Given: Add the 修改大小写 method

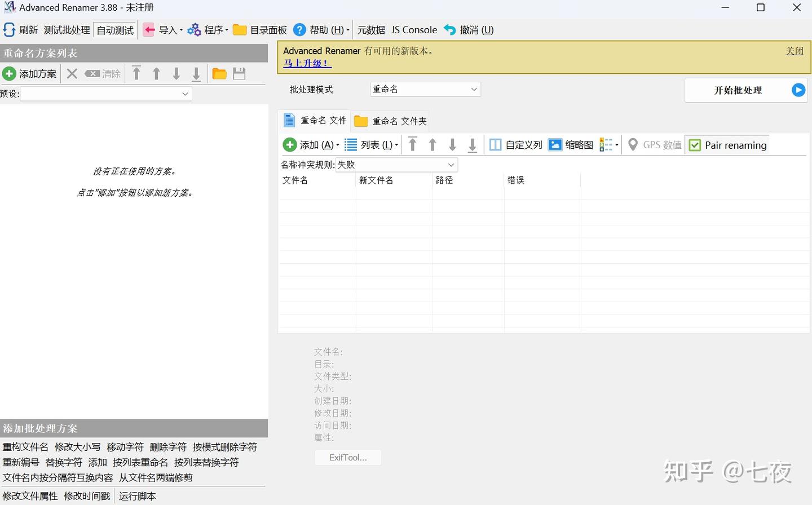Looking at the screenshot, I should coord(78,447).
